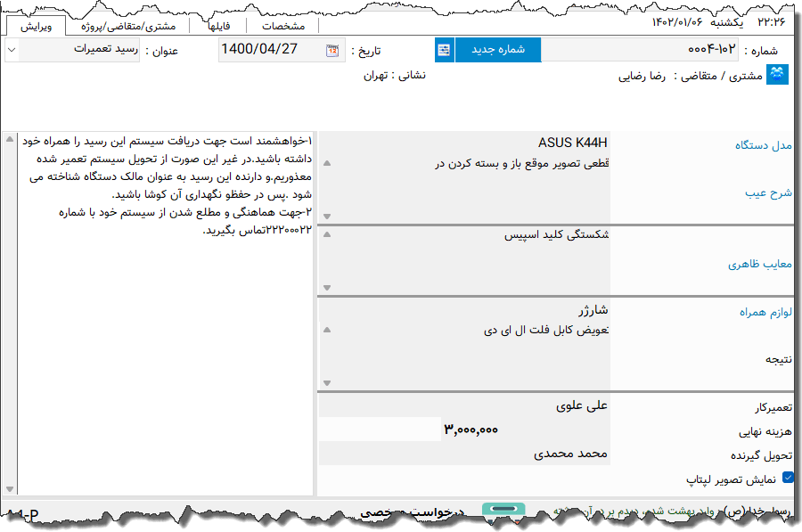Click the down arrow on the نتیجه panel
Viewport: 802px width, 532px height.
[x=326, y=381]
